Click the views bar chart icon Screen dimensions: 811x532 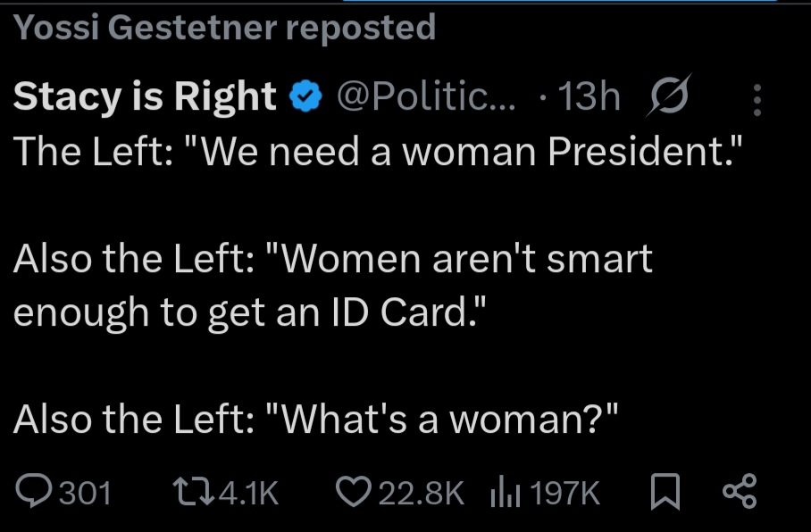(506, 492)
